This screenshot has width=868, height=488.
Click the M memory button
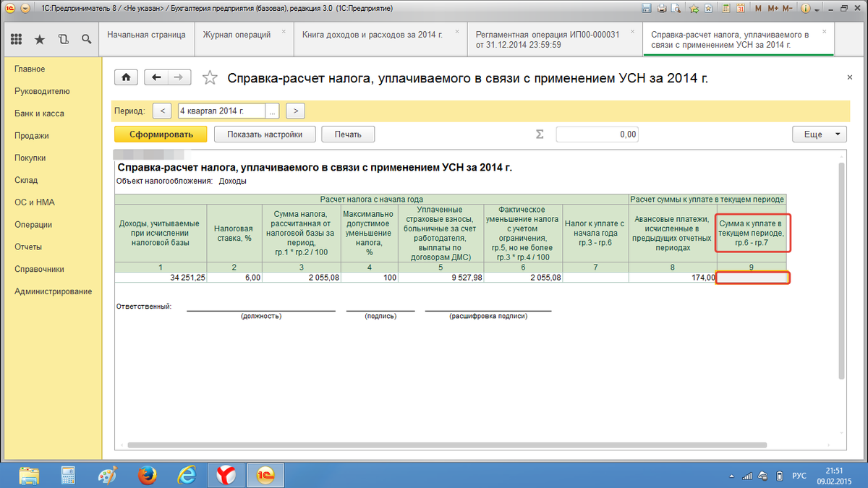757,9
